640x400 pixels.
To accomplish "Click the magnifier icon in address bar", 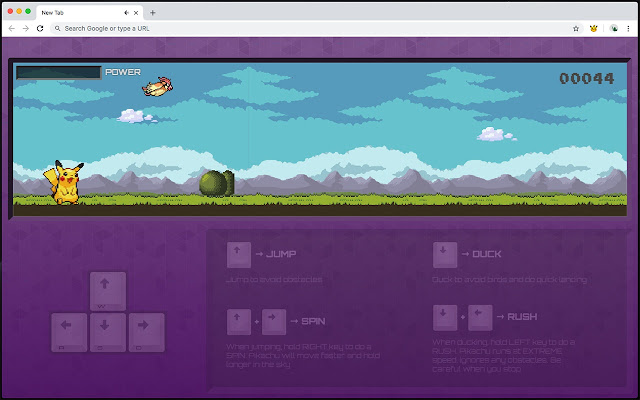I will pyautogui.click(x=58, y=29).
